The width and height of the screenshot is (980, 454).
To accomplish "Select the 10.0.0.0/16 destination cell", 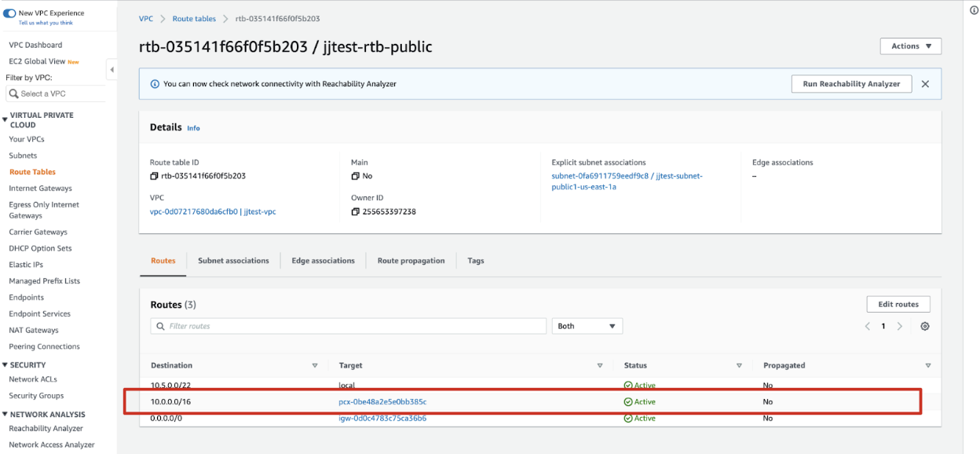I will [170, 402].
